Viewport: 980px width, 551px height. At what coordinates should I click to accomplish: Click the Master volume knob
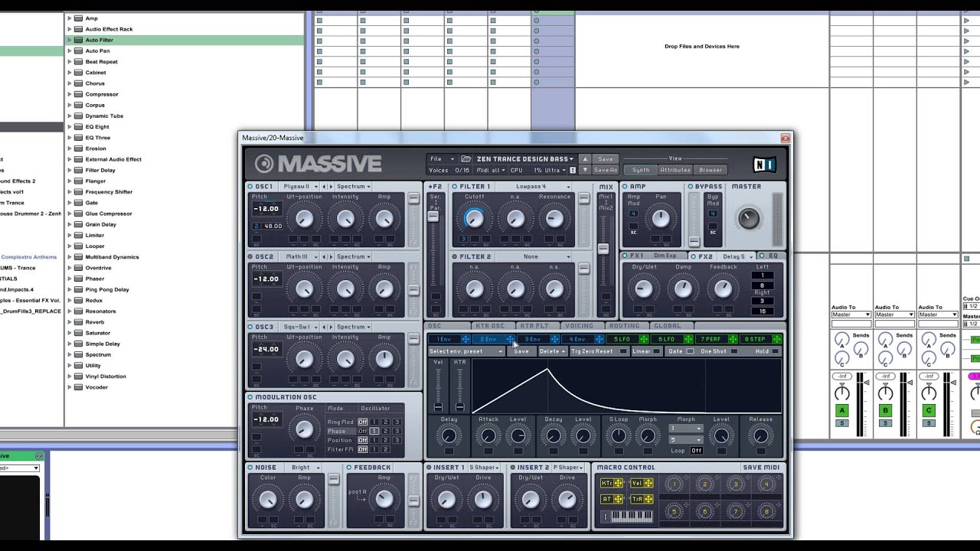coord(748,218)
